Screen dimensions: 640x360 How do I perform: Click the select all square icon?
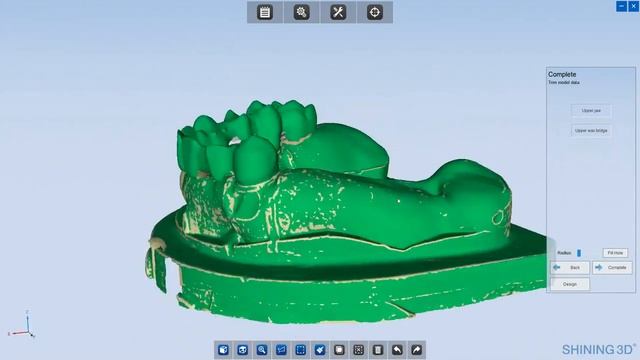339,350
